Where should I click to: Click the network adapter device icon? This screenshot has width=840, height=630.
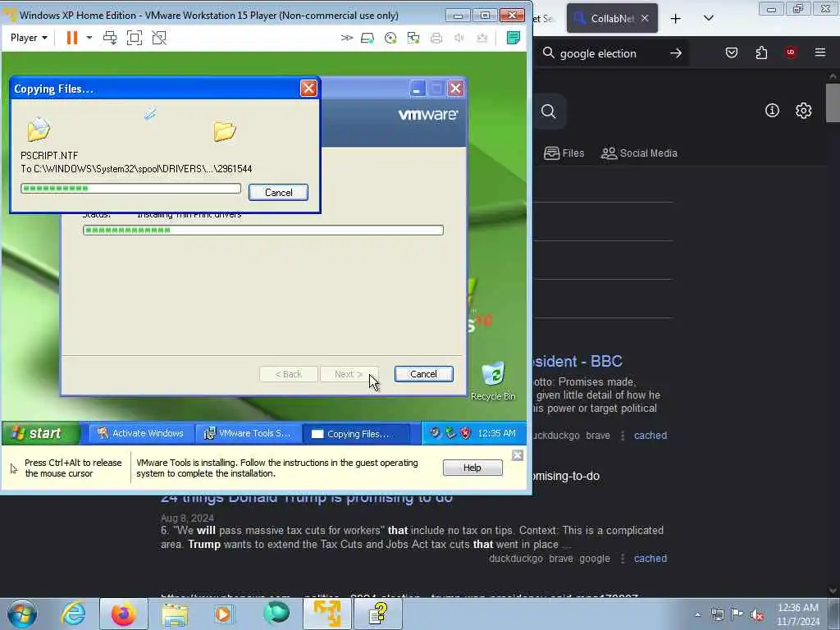click(x=413, y=38)
